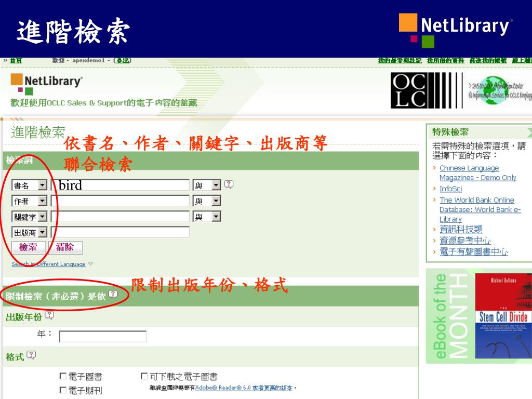
Task: Open the 我所借的資料 top navigation link
Action: pos(445,61)
